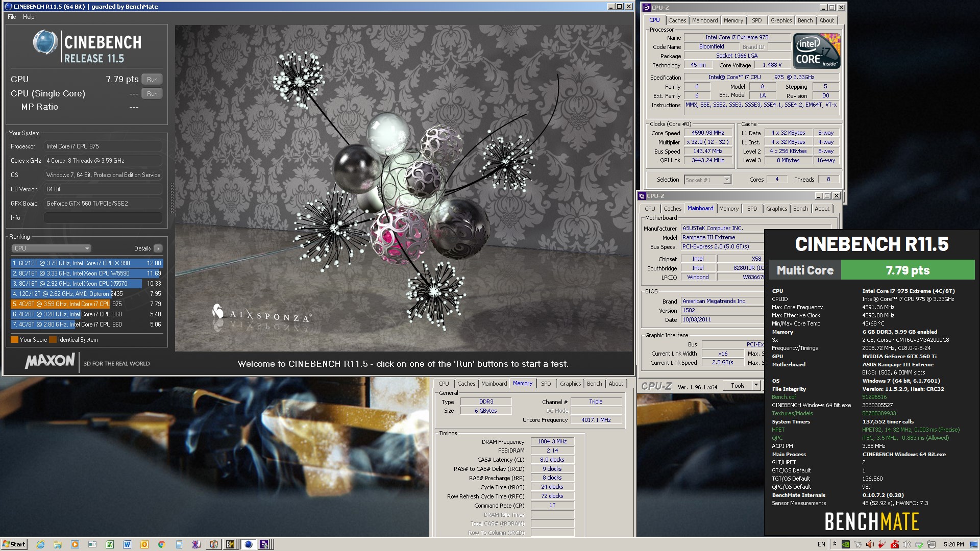Image resolution: width=980 pixels, height=551 pixels.
Task: Click the safely remove hardware tray icon
Action: pyautogui.click(x=919, y=544)
